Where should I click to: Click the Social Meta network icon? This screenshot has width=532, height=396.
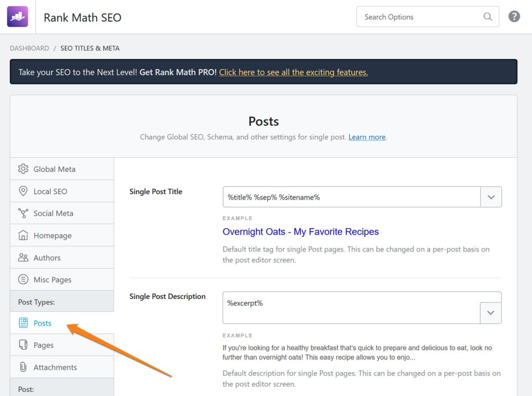click(23, 213)
